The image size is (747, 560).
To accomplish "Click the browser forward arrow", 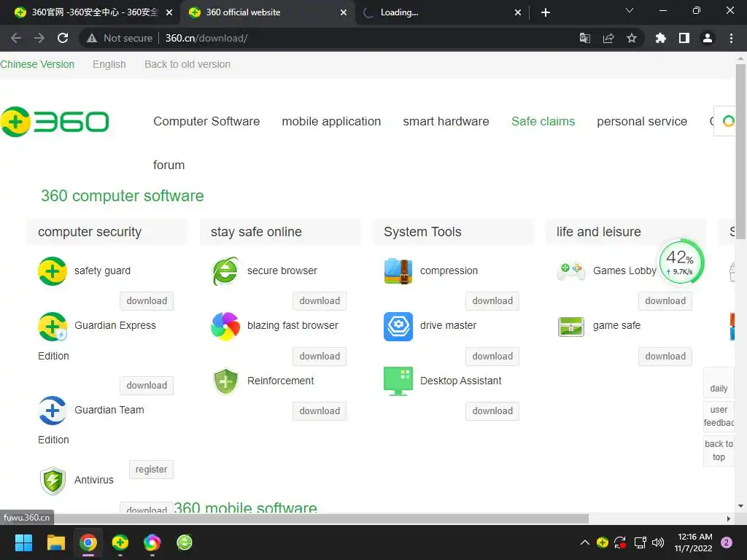I will [39, 38].
